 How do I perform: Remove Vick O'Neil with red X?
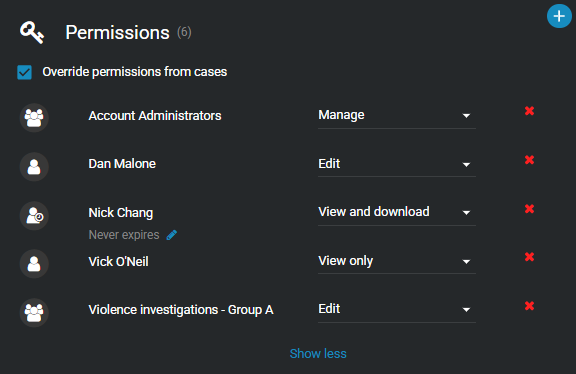point(529,256)
